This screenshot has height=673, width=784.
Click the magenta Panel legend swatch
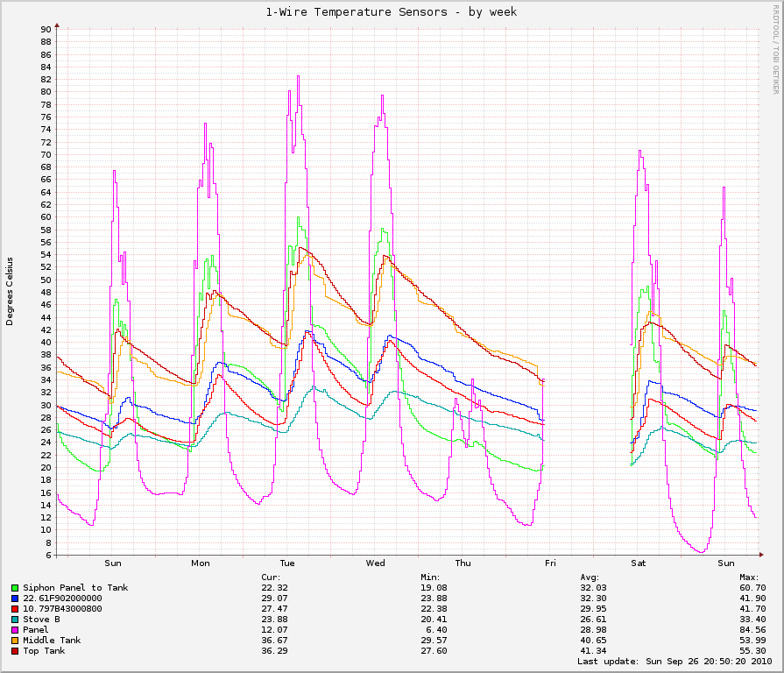(15, 630)
